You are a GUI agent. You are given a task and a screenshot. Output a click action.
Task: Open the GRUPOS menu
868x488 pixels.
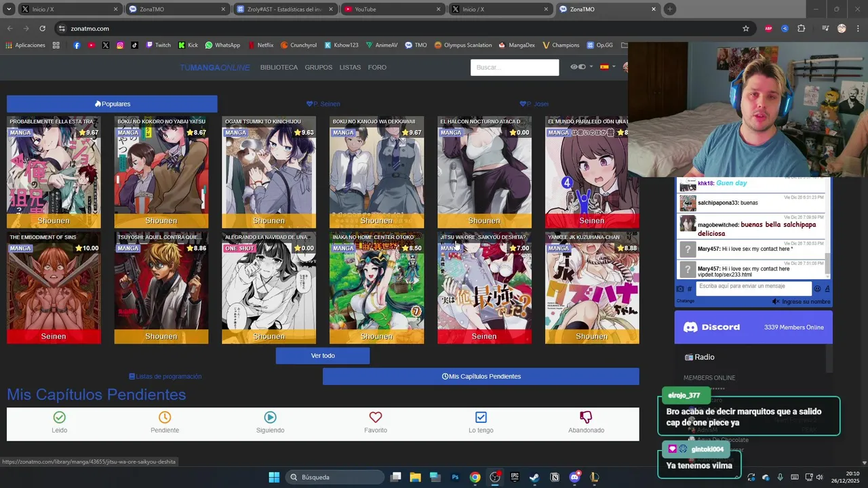(319, 68)
